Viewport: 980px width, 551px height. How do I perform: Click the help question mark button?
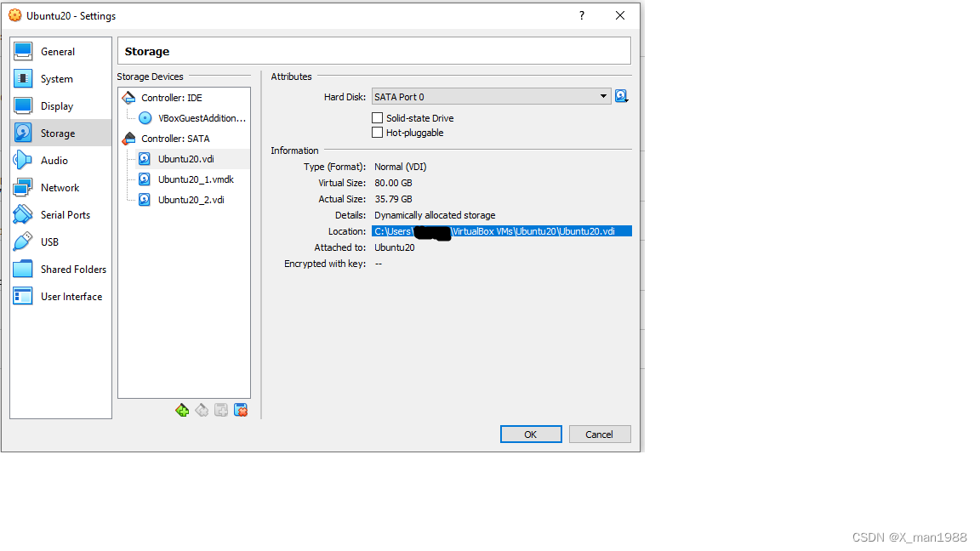click(582, 15)
